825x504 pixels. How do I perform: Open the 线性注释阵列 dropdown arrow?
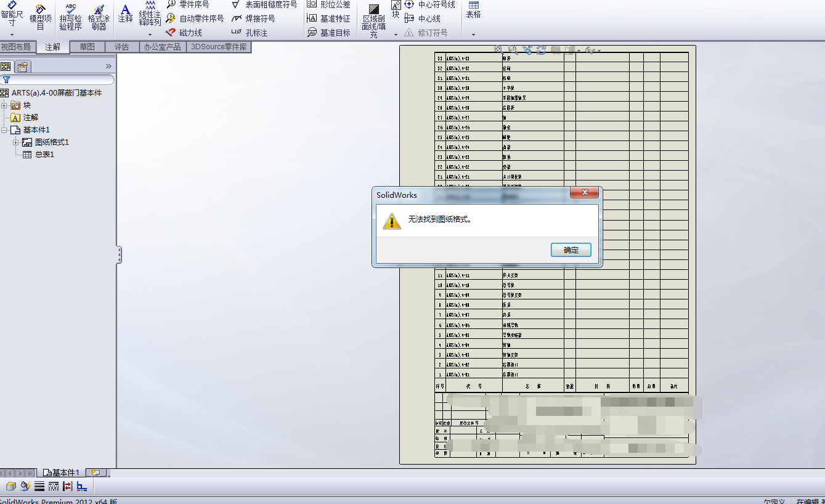[x=150, y=35]
